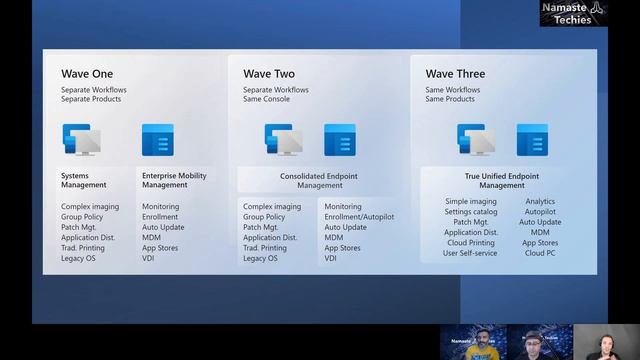The width and height of the screenshot is (640, 360).
Task: Click the Wave Two computer devices icon
Action: click(284, 140)
